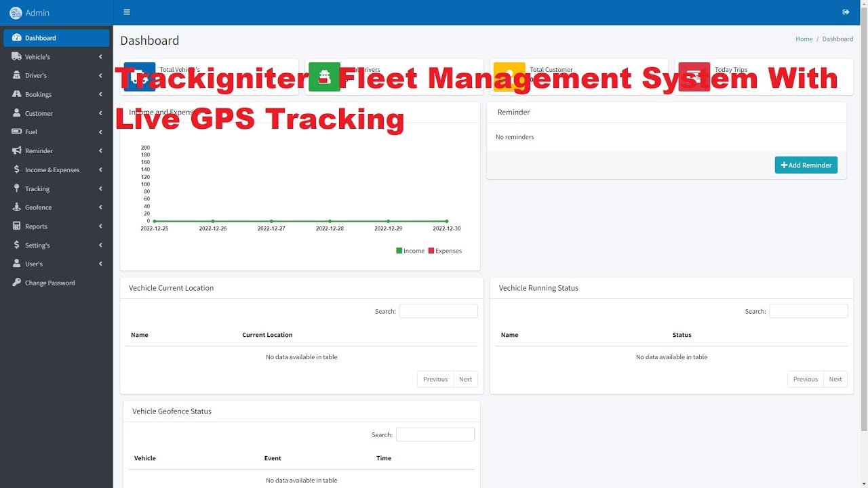Click the Add Reminder button
Image resolution: width=868 pixels, height=488 pixels.
(x=806, y=165)
